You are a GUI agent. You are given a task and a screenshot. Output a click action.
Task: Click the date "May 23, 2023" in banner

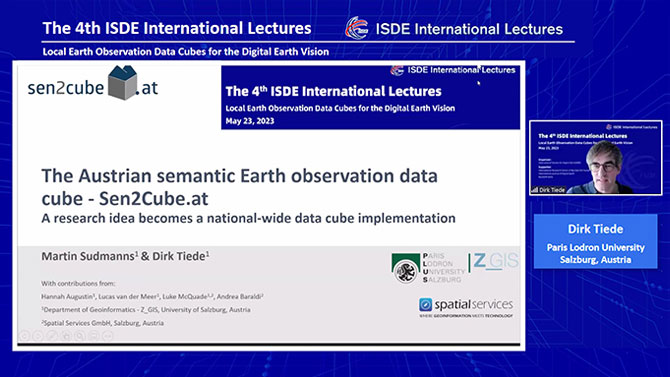(250, 121)
